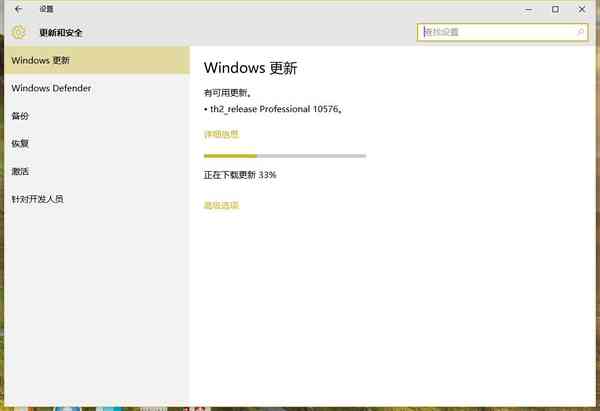This screenshot has width=600, height=411.
Task: Click the 正在下载更新 33% status text
Action: tap(240, 175)
